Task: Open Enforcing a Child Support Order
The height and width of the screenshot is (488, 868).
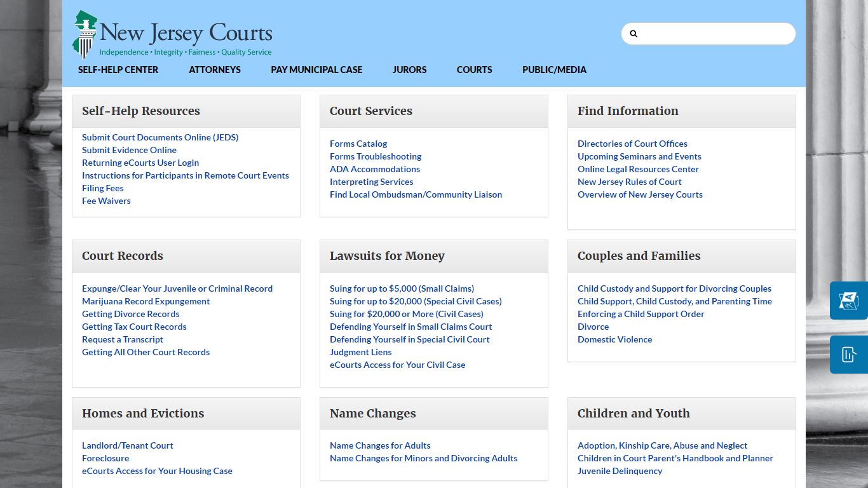Action: pos(641,314)
